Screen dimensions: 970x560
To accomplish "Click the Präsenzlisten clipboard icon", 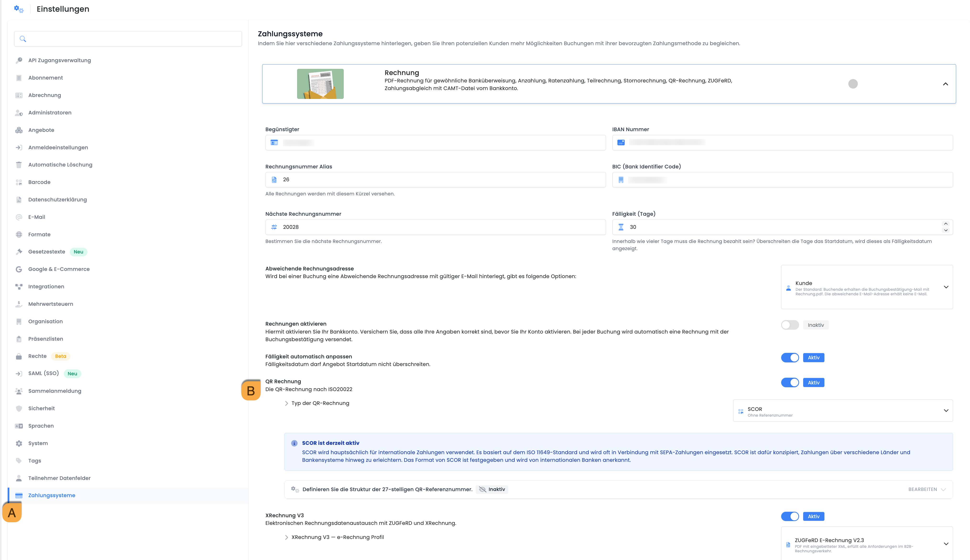I will click(19, 339).
